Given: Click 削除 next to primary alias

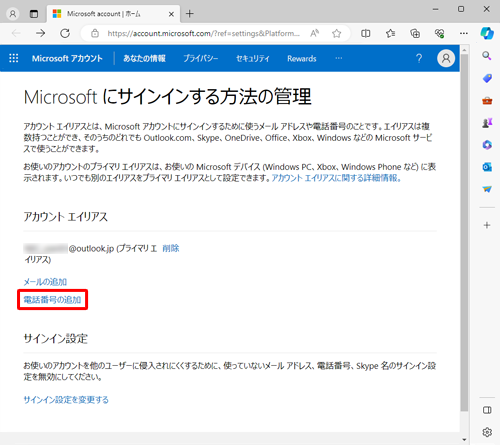Looking at the screenshot, I should pyautogui.click(x=171, y=248).
